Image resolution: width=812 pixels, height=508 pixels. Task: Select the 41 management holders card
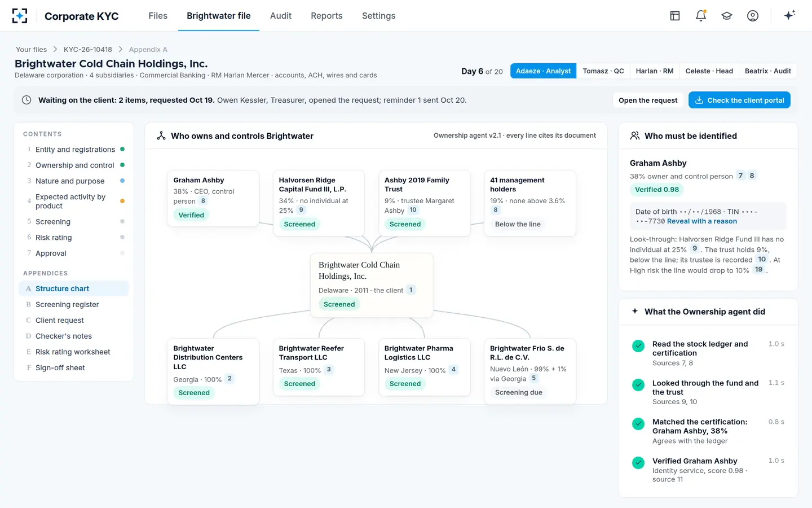pyautogui.click(x=530, y=203)
